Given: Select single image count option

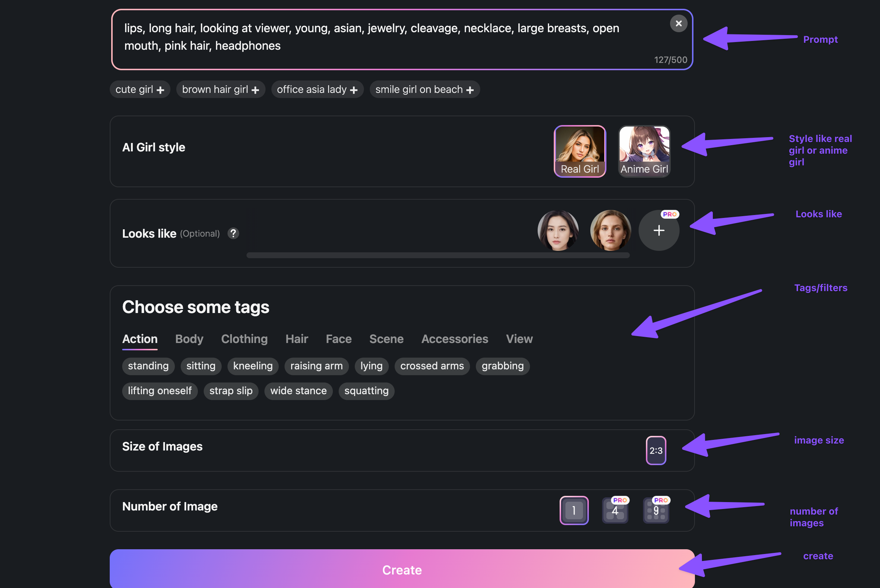Looking at the screenshot, I should click(x=573, y=510).
